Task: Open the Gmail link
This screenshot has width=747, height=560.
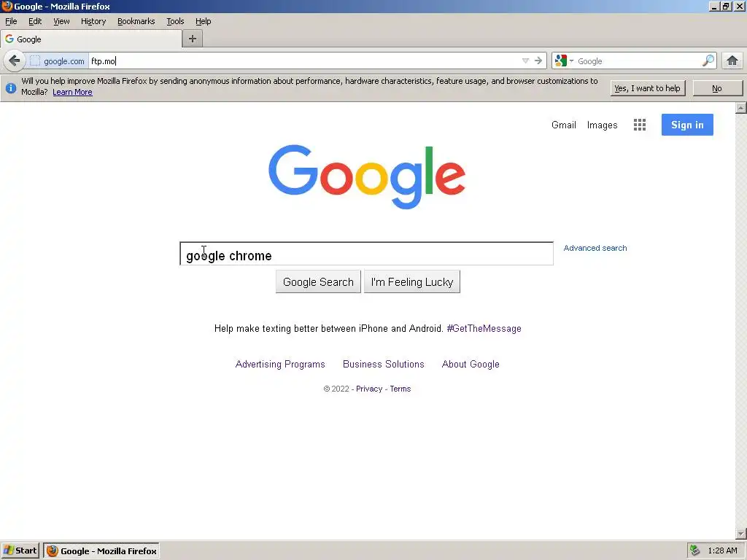Action: tap(564, 125)
